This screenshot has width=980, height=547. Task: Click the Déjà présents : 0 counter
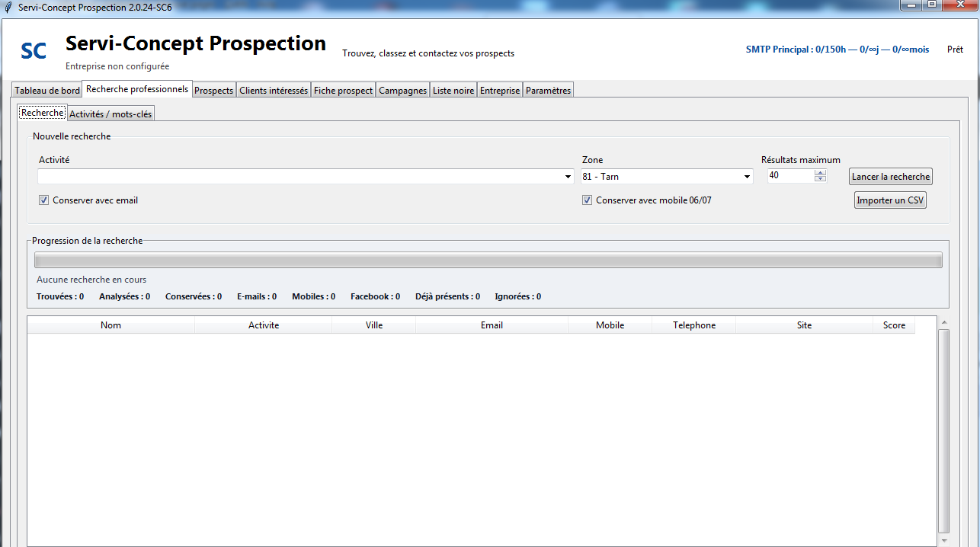[x=447, y=296]
